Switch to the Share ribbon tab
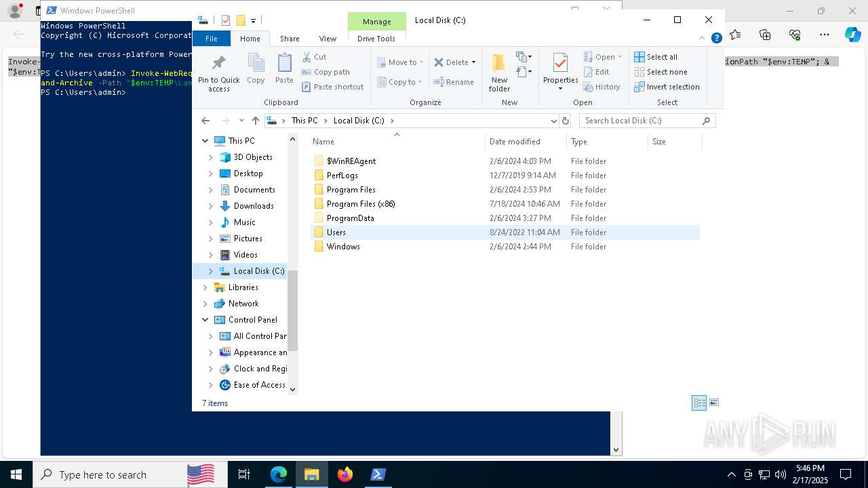This screenshot has height=488, width=868. (290, 39)
